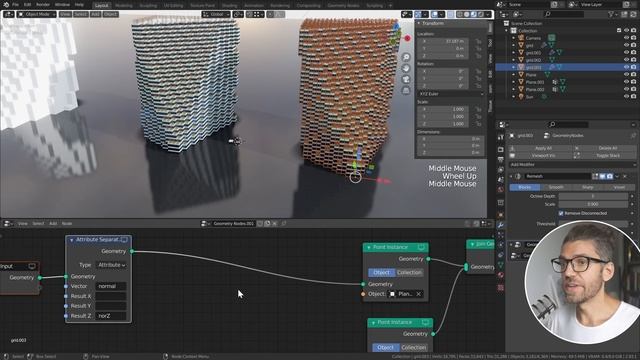Switch to the Layout workspace tab

pos(101,5)
